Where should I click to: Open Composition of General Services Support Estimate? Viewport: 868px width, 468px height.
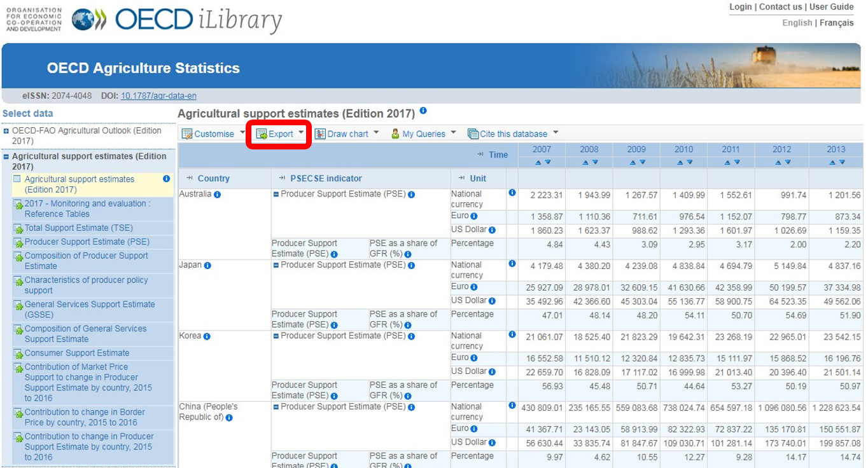(x=85, y=334)
